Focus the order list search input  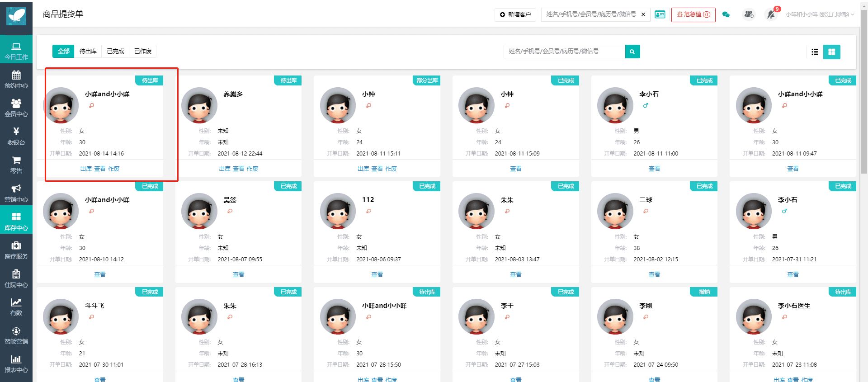pos(564,52)
